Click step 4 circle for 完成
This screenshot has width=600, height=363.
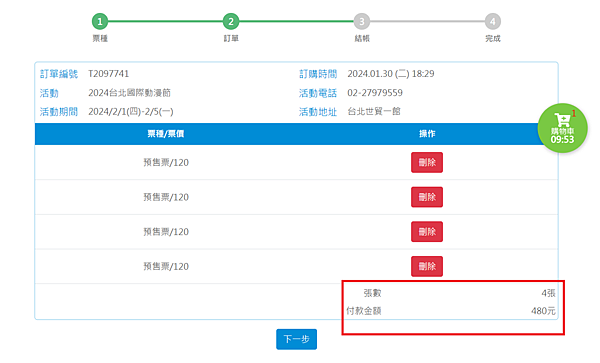tap(492, 21)
